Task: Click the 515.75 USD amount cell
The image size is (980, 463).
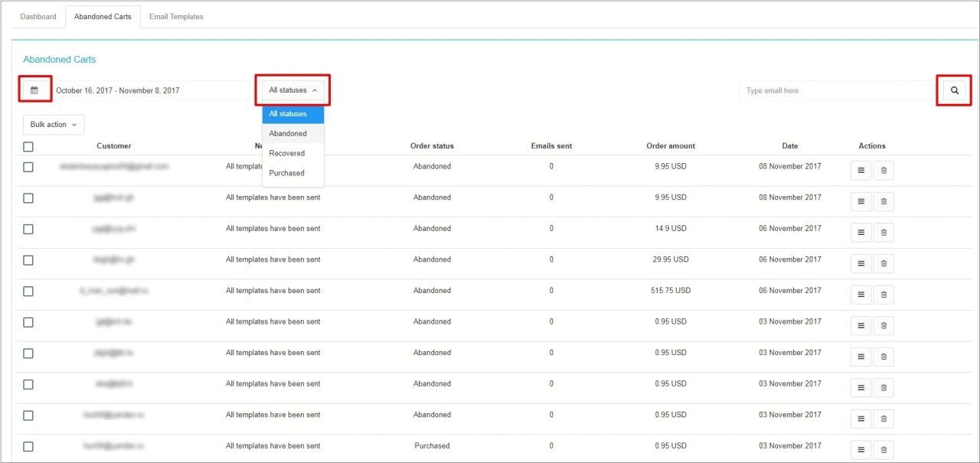Action: pos(671,291)
